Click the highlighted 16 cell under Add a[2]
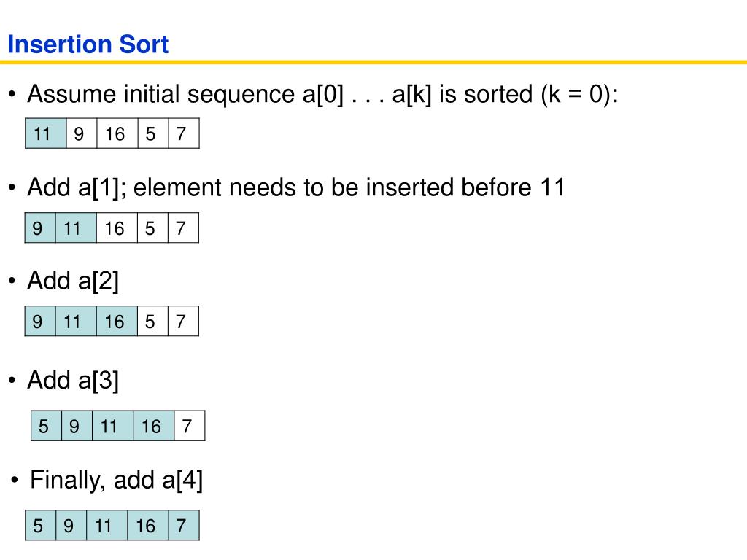The height and width of the screenshot is (560, 747). 117,321
